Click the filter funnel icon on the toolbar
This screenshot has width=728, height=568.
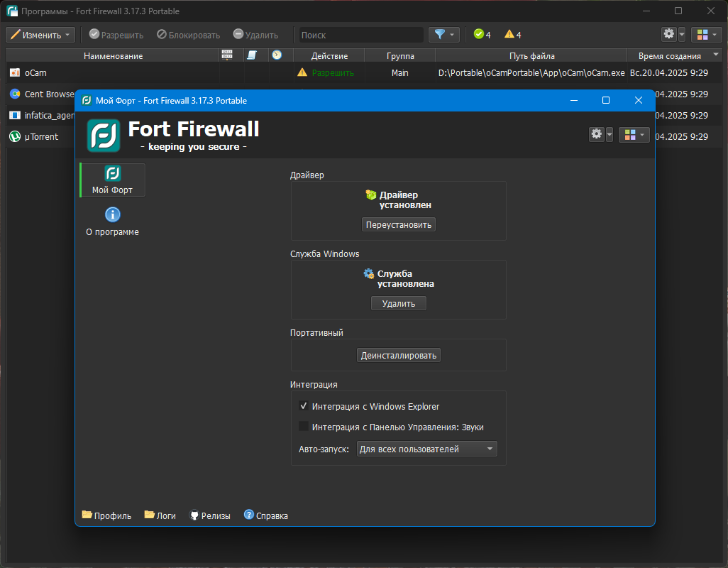coord(439,34)
